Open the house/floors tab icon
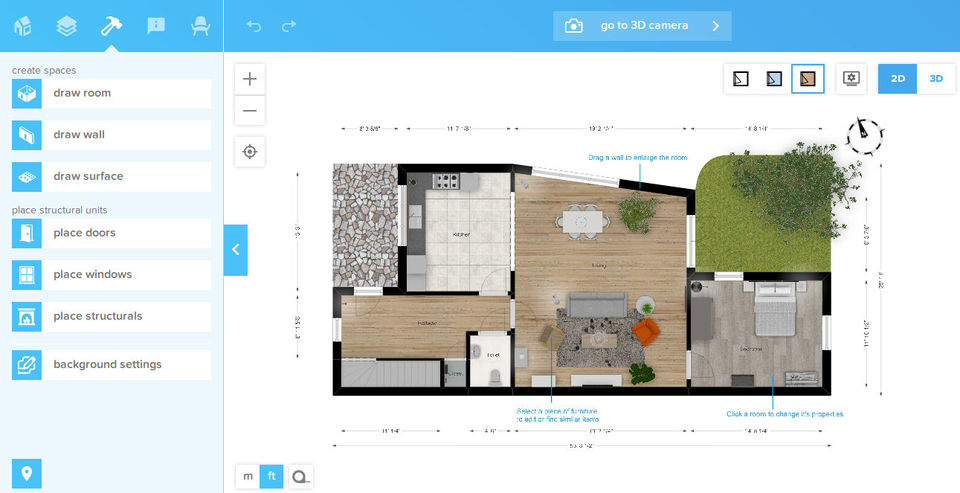Viewport: 960px width, 493px height. tap(23, 26)
